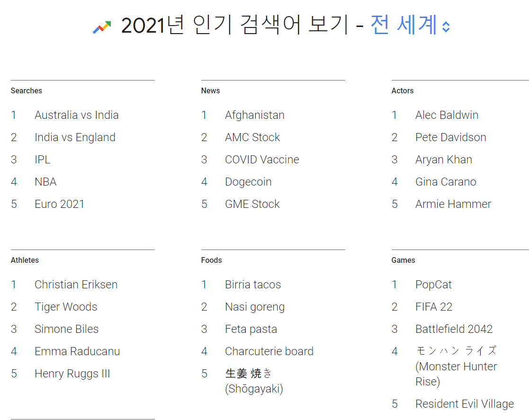Open Euro 2021 entry
The height and width of the screenshot is (420, 529).
[59, 204]
